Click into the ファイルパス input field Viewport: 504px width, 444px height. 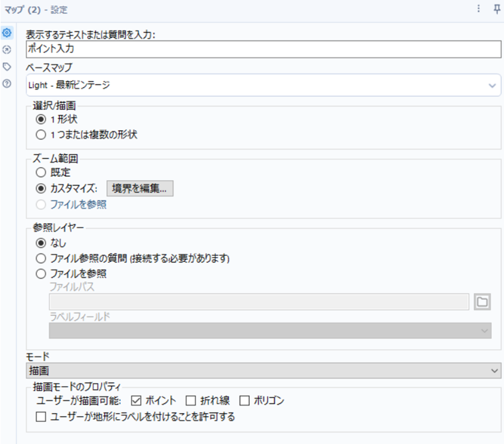click(258, 301)
